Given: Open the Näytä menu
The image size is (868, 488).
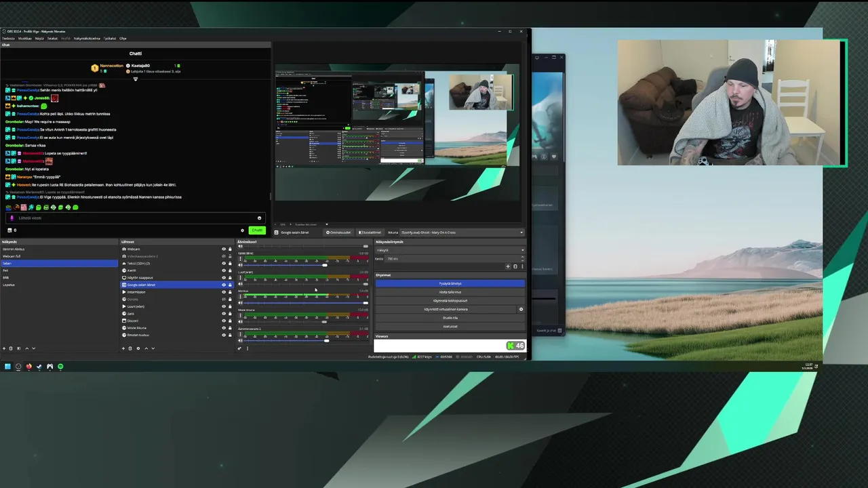Looking at the screenshot, I should 39,39.
